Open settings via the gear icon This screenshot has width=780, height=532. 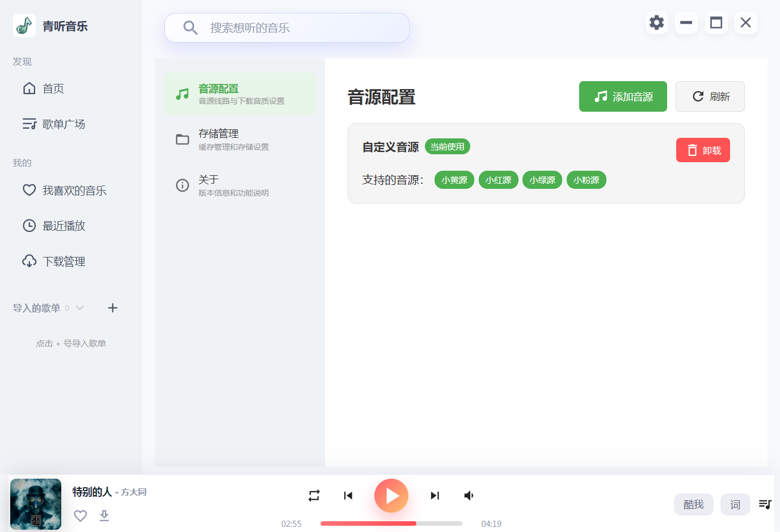pos(657,23)
